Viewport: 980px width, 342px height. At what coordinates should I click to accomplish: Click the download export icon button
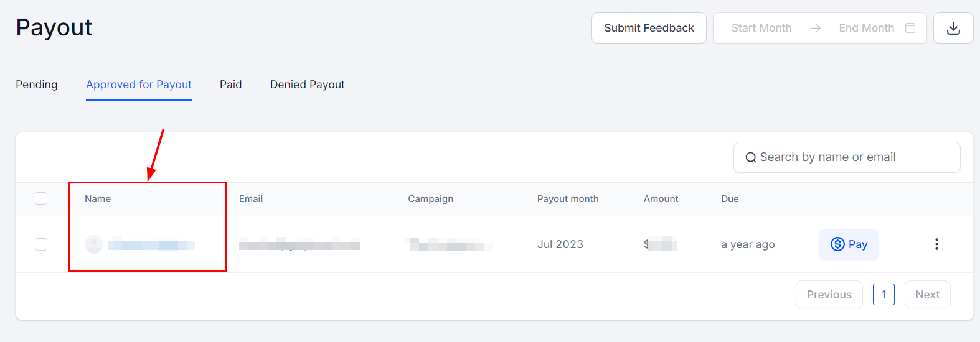click(x=953, y=28)
